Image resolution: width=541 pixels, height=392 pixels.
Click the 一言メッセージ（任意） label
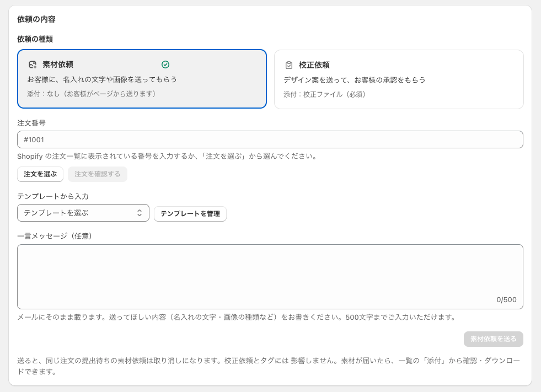[x=55, y=236]
